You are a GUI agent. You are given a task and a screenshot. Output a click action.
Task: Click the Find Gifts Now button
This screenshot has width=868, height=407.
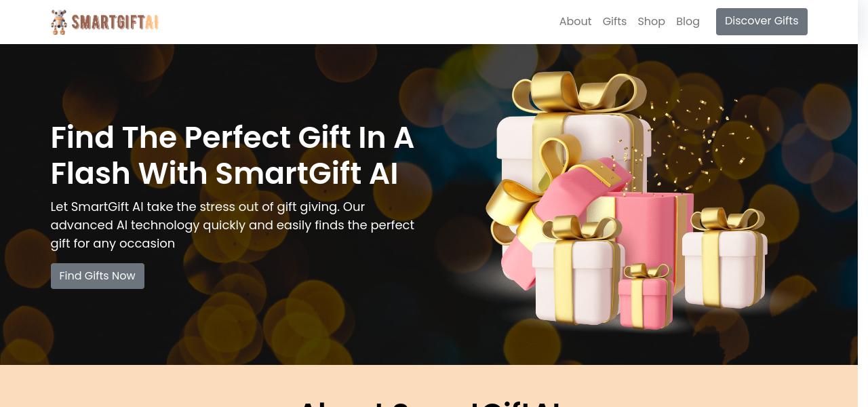click(98, 276)
